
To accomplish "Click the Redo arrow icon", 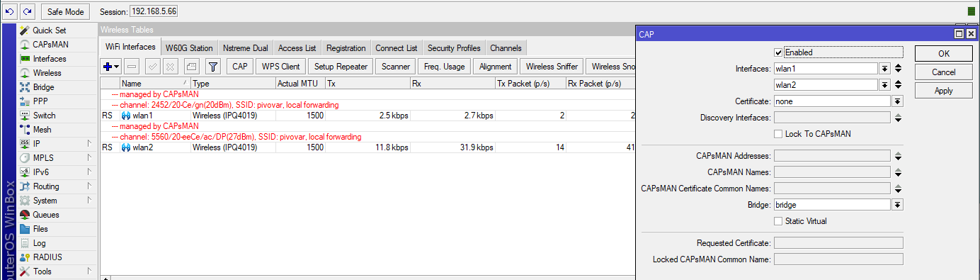I will tap(27, 11).
